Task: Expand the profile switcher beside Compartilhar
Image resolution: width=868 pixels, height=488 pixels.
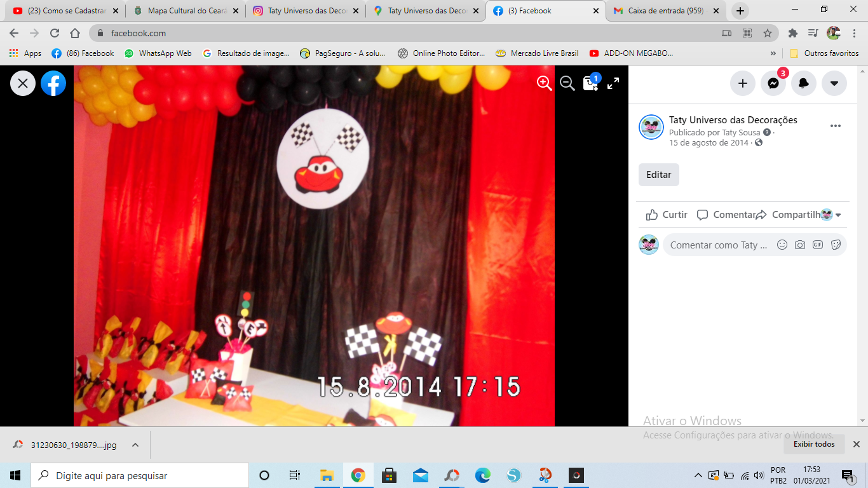Action: 831,215
